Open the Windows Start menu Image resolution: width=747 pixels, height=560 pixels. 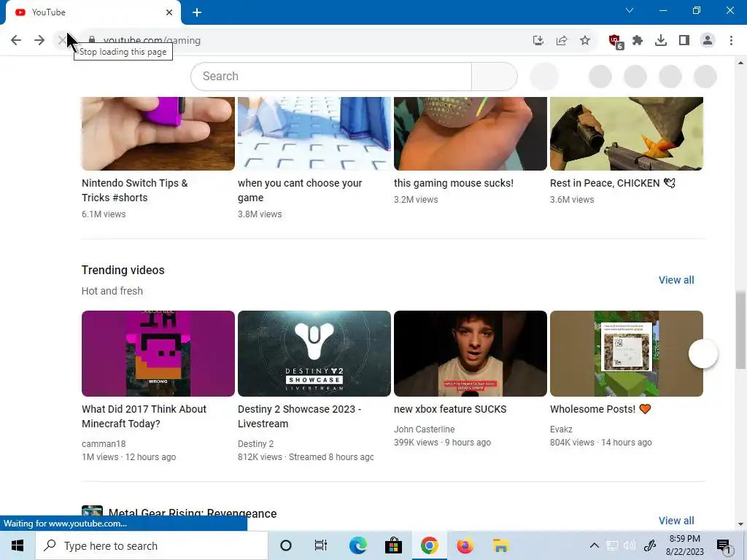coord(18,545)
